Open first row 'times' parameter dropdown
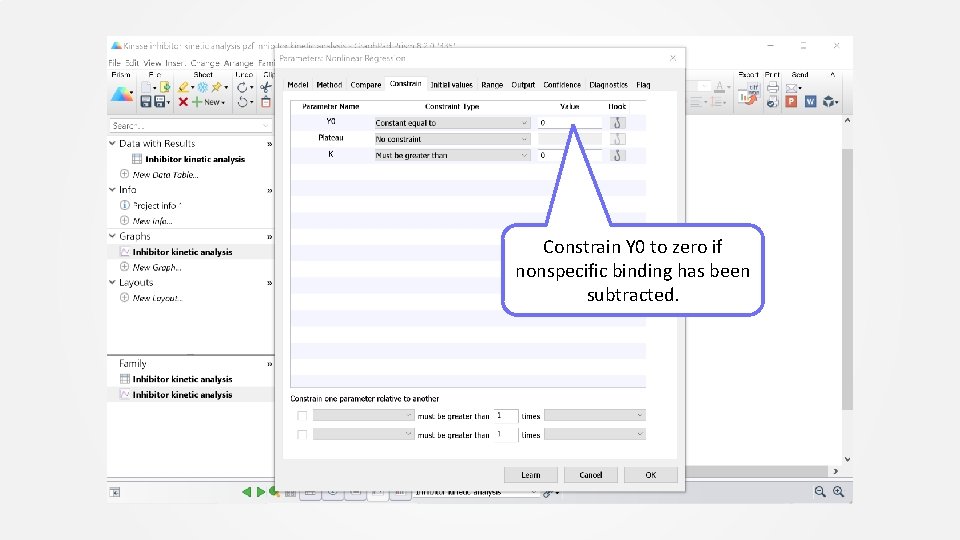Image resolution: width=960 pixels, height=540 pixels. pyautogui.click(x=594, y=416)
